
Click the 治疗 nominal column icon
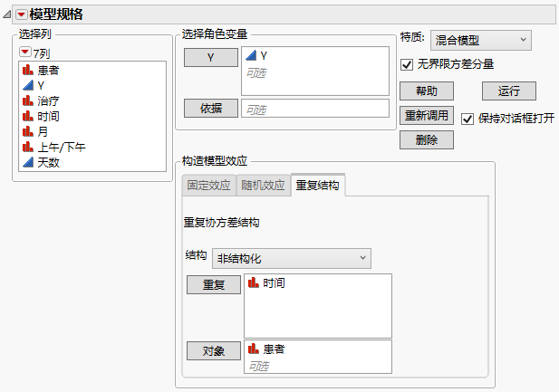28,100
